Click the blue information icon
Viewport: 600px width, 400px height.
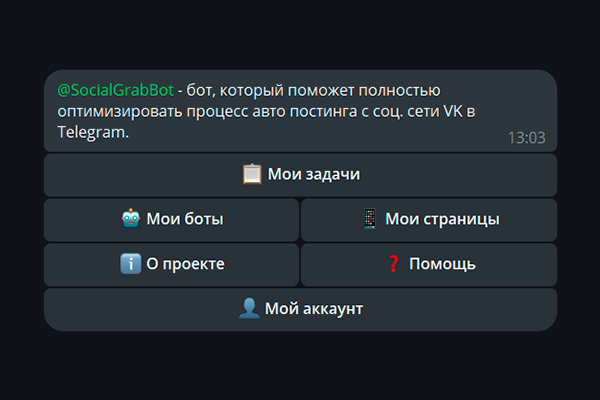pyautogui.click(x=129, y=264)
